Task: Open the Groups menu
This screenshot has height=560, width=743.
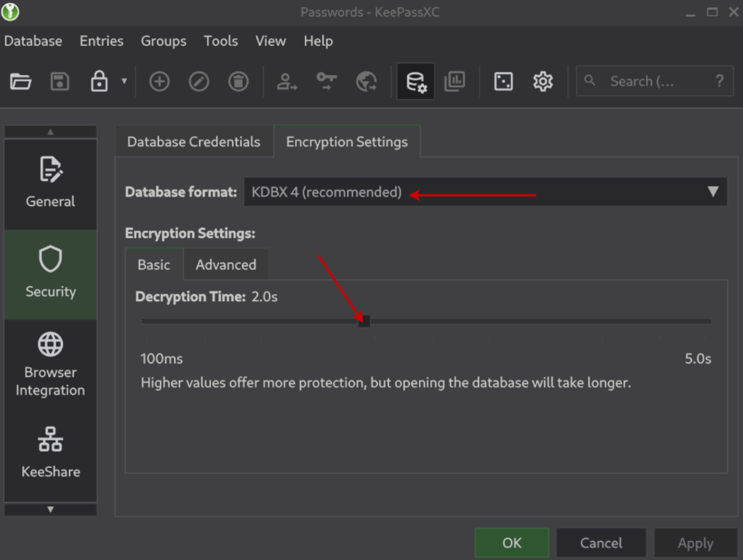Action: (x=163, y=41)
